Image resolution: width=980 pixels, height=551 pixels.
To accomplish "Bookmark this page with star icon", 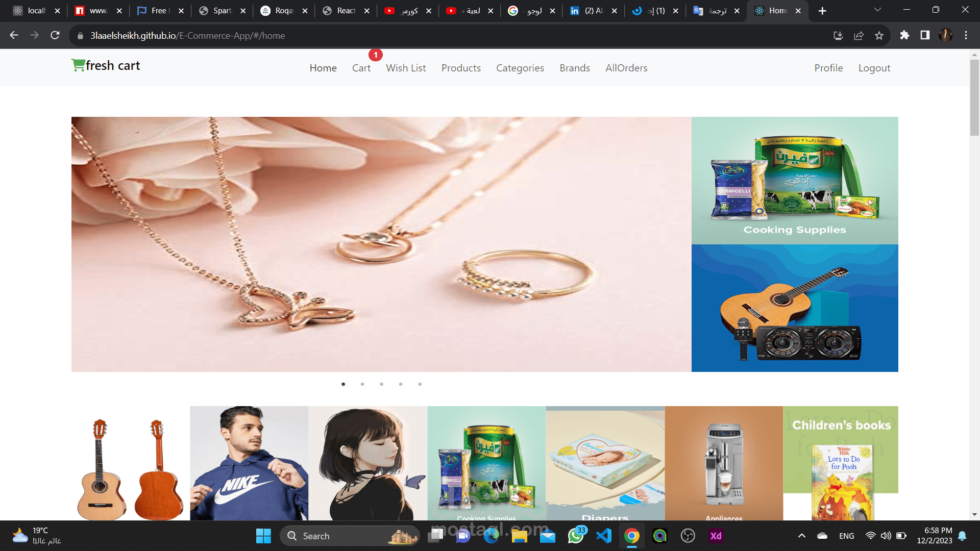I will [x=879, y=35].
